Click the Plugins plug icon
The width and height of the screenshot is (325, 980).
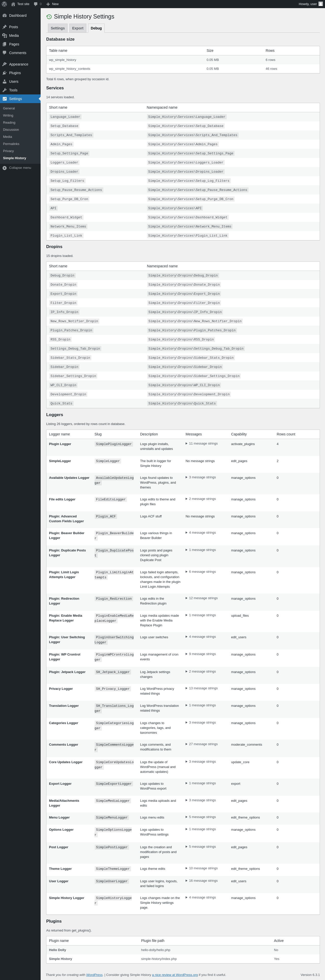pyautogui.click(x=5, y=73)
